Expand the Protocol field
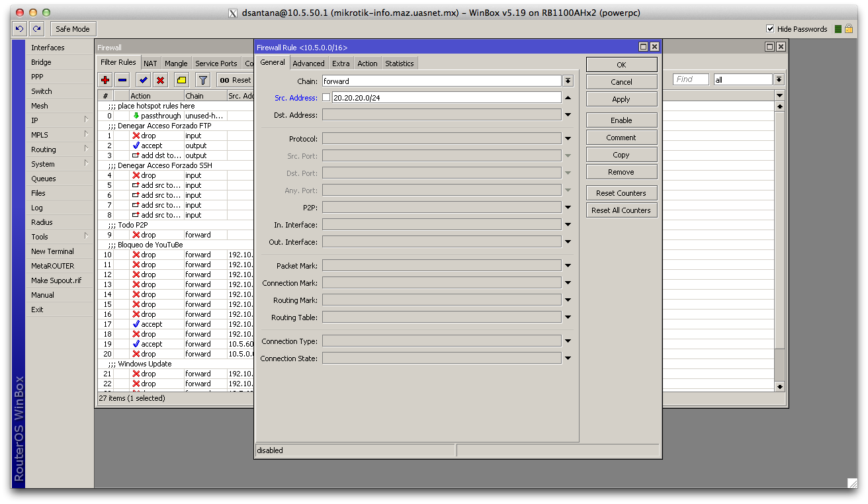 568,139
